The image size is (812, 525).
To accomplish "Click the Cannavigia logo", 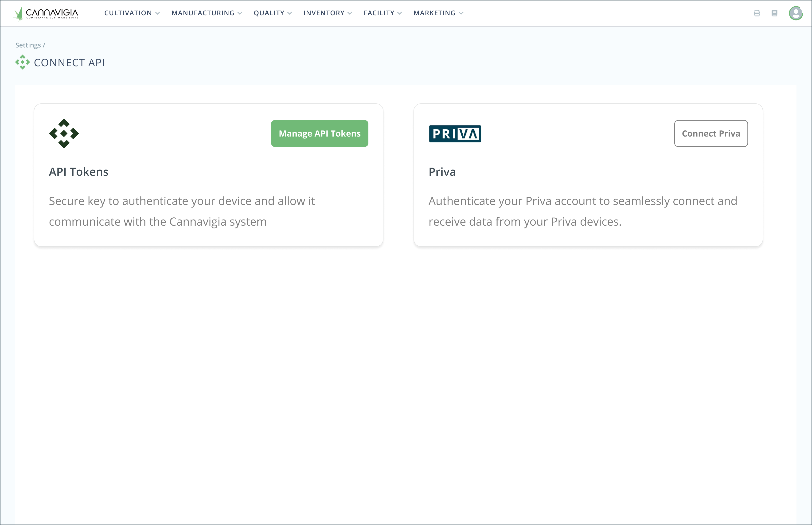I will 46,13.
